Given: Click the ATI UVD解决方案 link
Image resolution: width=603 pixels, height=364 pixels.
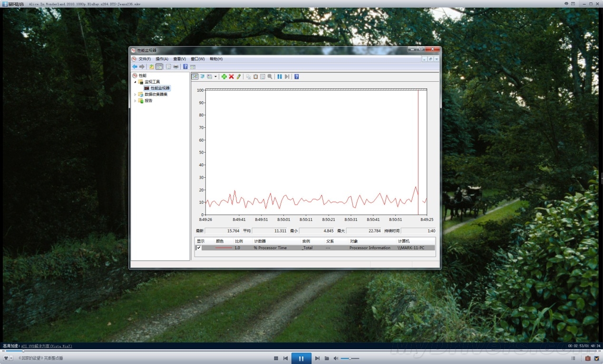Looking at the screenshot, I should (46, 346).
